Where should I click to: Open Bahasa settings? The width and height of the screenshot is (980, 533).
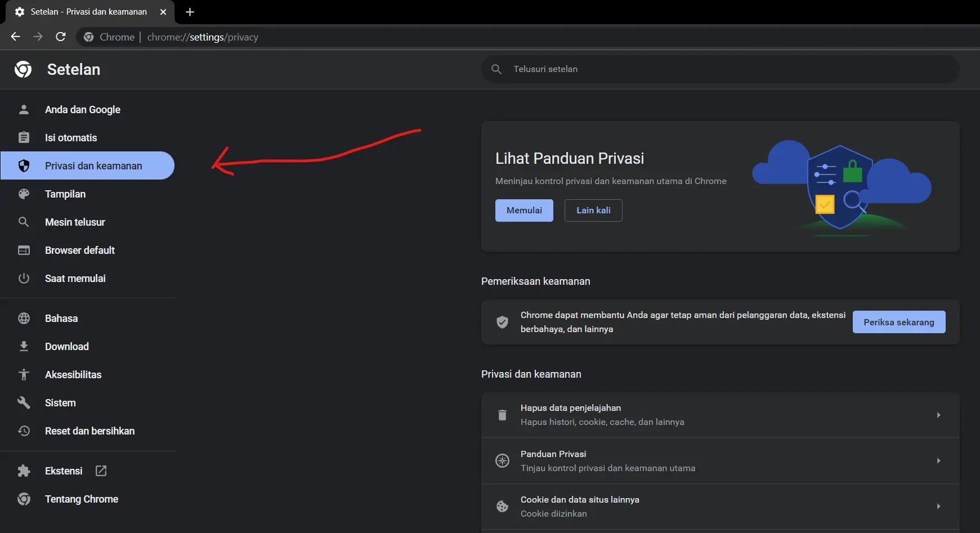click(x=61, y=318)
